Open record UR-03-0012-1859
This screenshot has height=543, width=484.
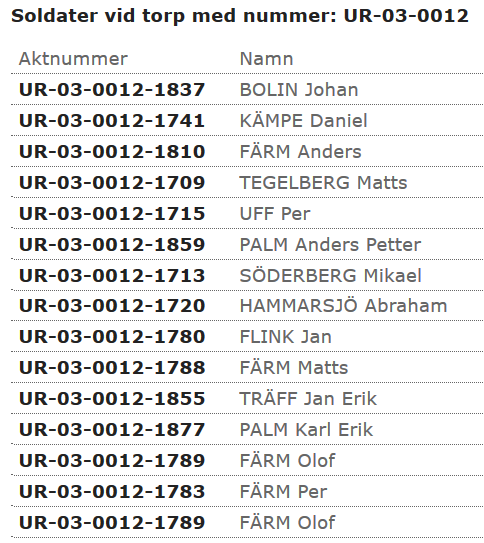[x=112, y=244]
